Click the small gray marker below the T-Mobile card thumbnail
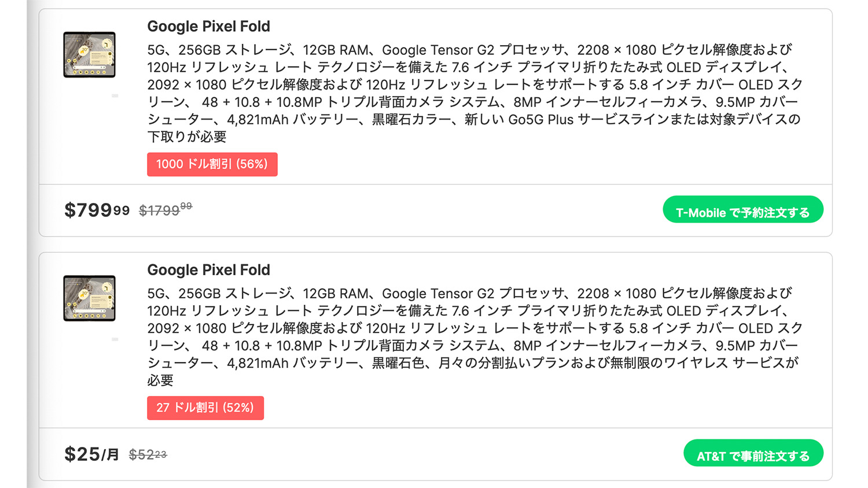This screenshot has width=868, height=488. (115, 96)
